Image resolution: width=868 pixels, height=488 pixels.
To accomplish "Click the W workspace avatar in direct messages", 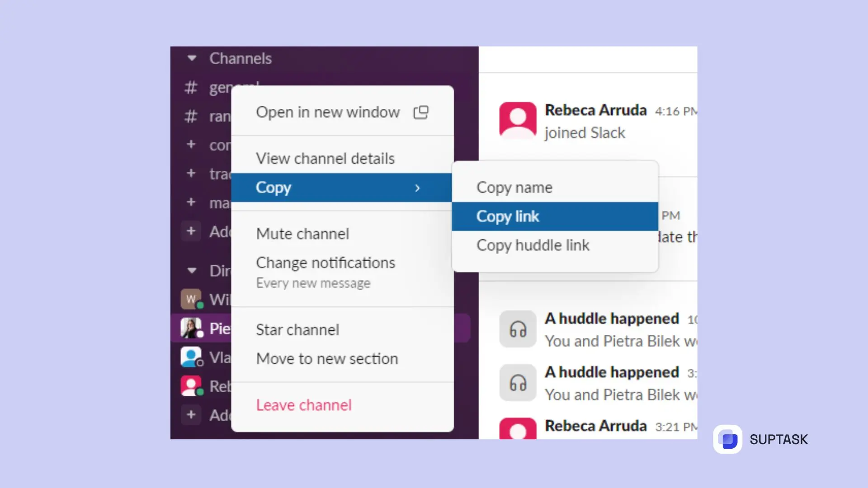I will (x=191, y=299).
